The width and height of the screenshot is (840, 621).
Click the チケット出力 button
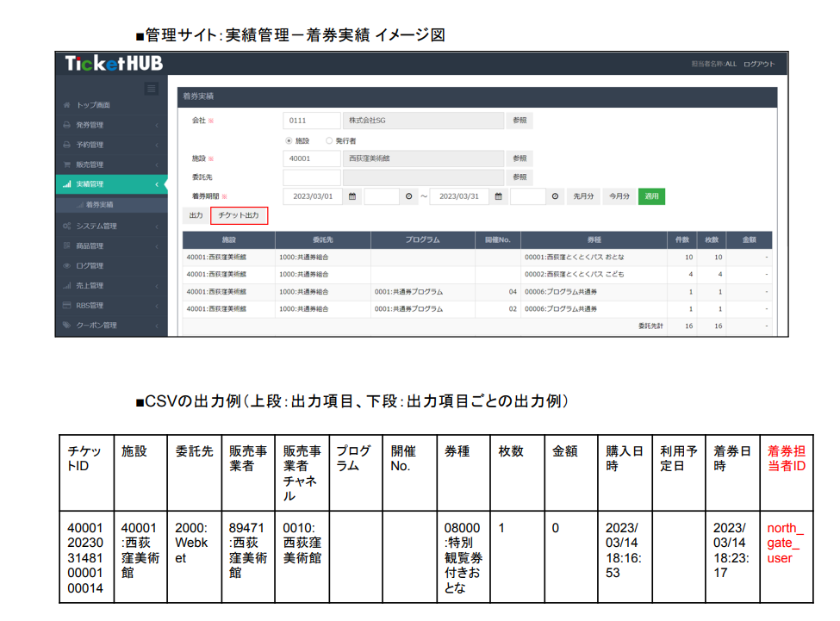click(239, 215)
